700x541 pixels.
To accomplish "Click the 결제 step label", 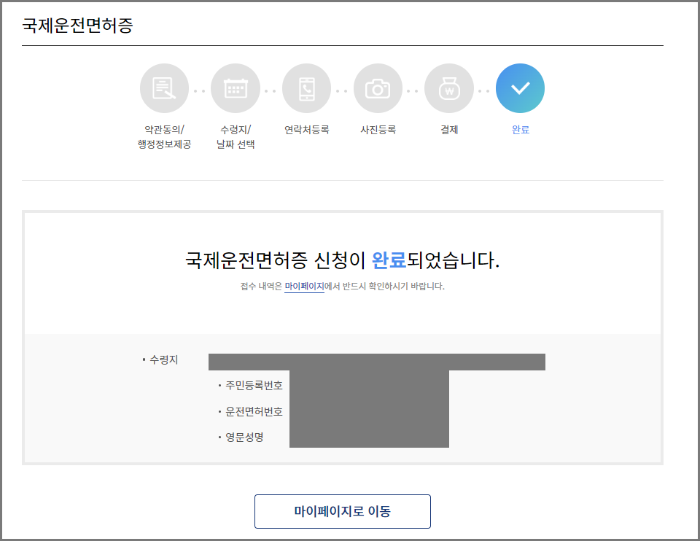I will click(449, 129).
